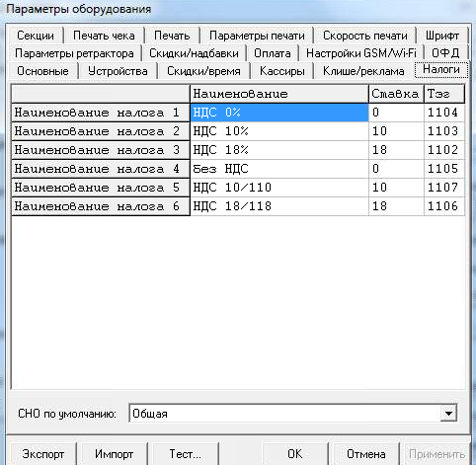The image size is (476, 465).
Task: Open the Секции tab
Action: click(36, 36)
